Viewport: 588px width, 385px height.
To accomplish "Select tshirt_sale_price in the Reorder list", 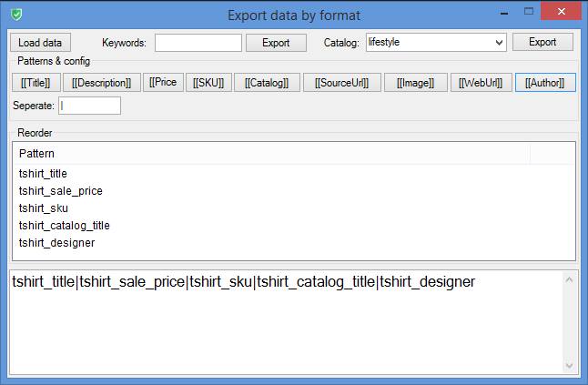I will pos(60,191).
